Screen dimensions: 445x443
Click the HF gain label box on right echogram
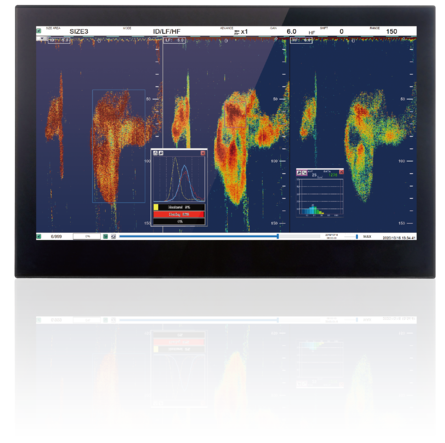tap(301, 41)
